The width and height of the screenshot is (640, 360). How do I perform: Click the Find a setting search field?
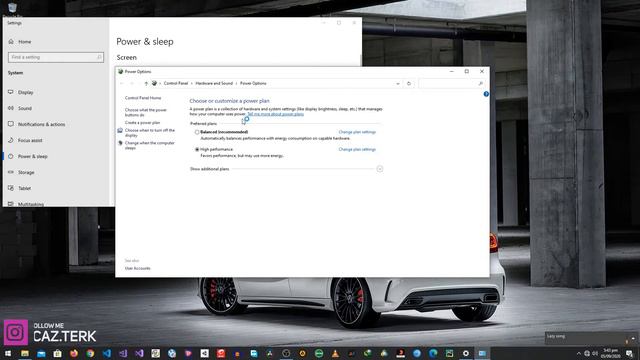(x=56, y=57)
